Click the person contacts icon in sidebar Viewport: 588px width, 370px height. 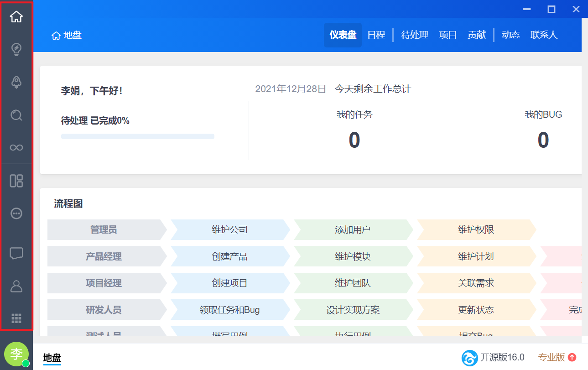point(16,286)
